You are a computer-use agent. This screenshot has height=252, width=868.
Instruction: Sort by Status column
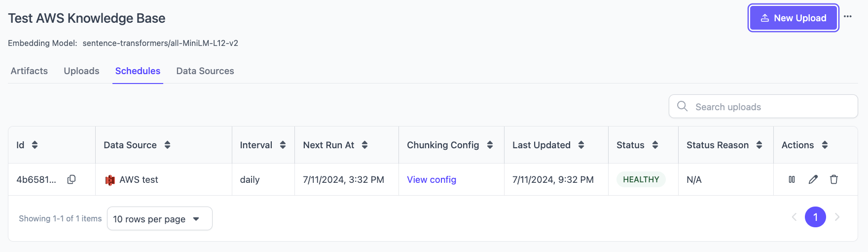point(655,145)
